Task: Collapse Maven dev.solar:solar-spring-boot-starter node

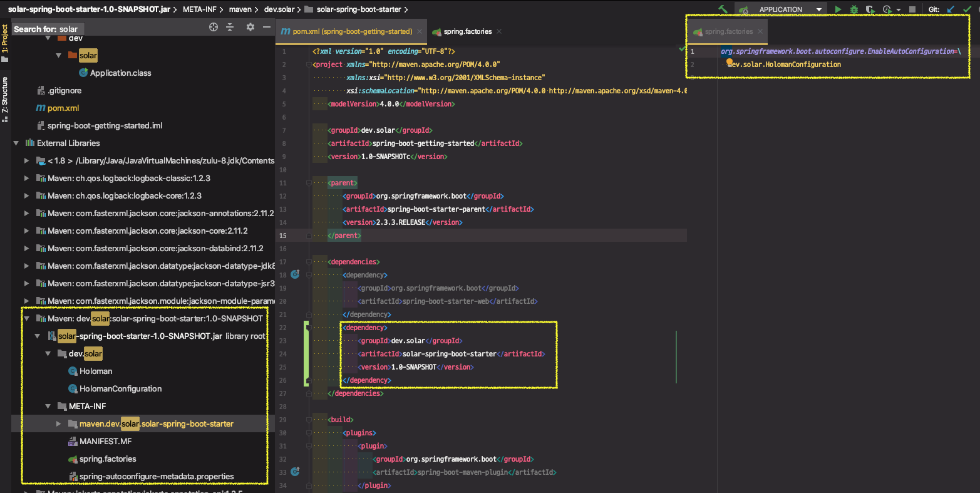Action: (27, 318)
